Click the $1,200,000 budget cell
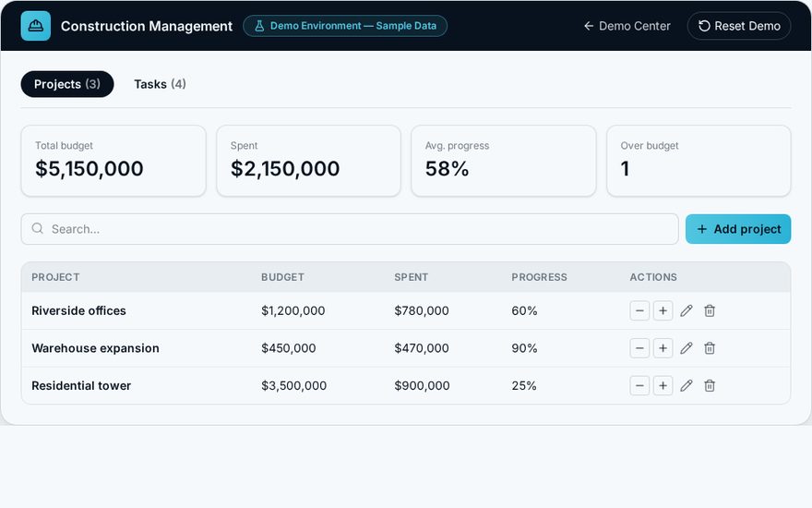 point(293,311)
